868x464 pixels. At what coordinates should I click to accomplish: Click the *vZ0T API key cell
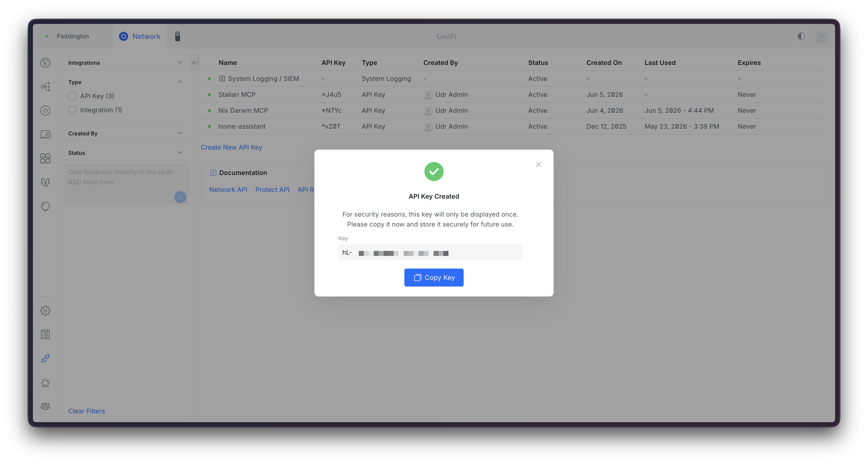click(x=331, y=126)
